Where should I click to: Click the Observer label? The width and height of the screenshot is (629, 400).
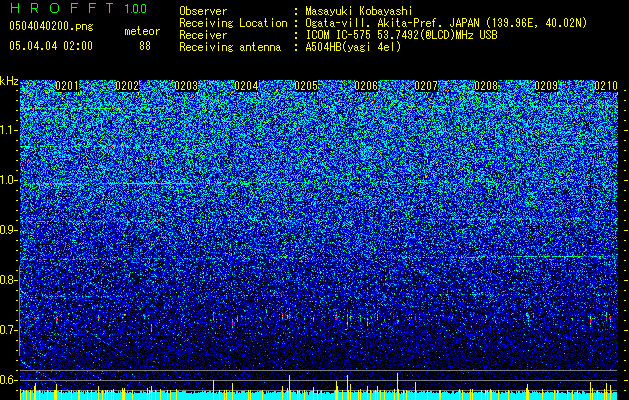[x=203, y=11]
